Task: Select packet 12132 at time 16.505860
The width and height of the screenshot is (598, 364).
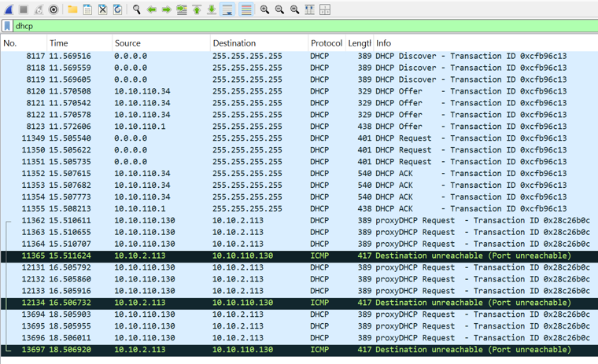Action: click(x=299, y=279)
